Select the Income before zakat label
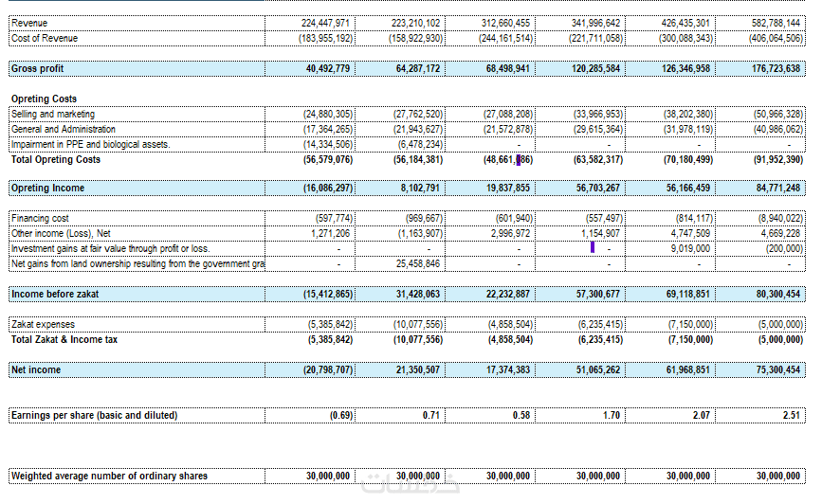 pos(55,295)
